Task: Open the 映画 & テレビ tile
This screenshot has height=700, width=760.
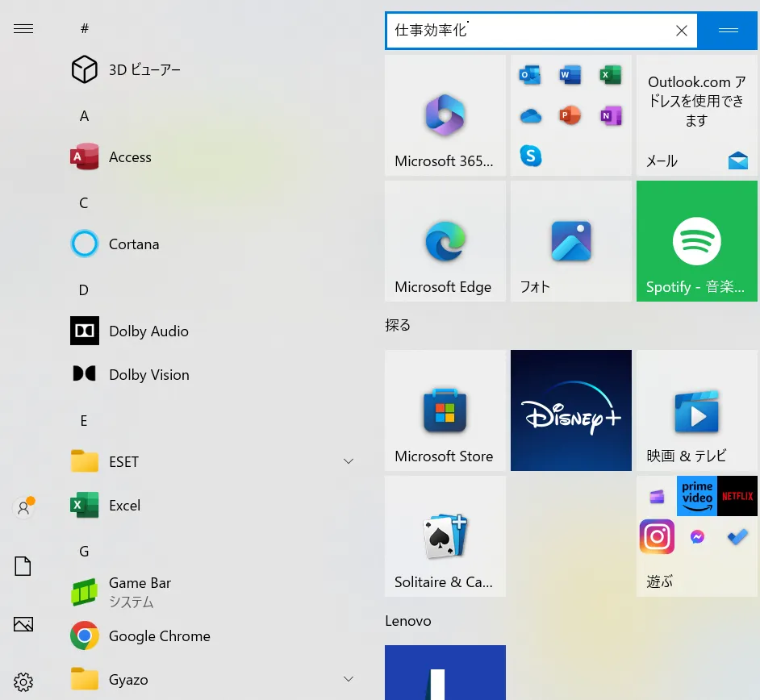Action: (x=696, y=410)
